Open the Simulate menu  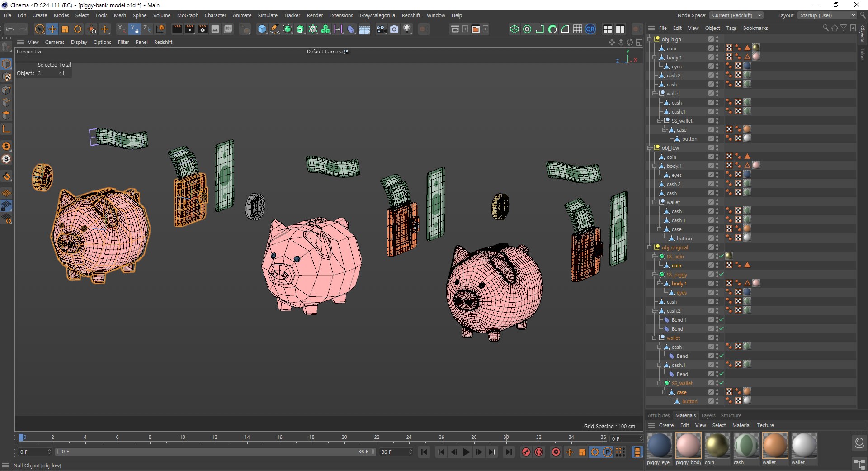click(268, 15)
